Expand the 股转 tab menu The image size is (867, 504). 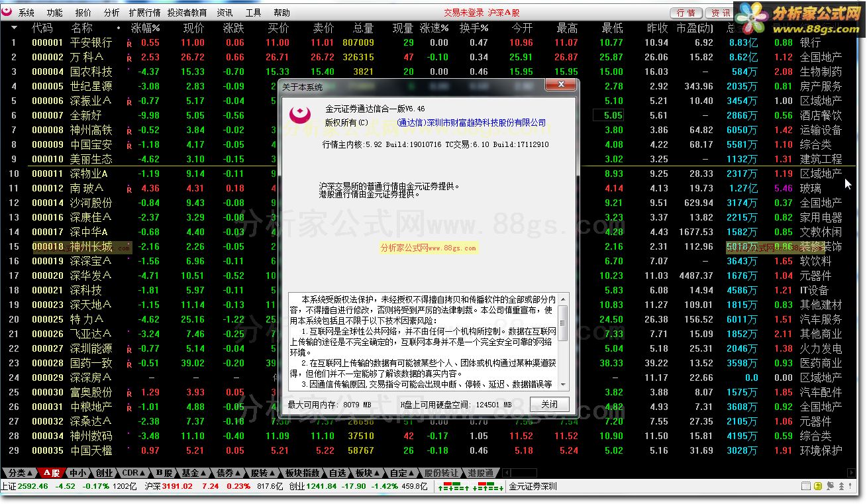[263, 473]
